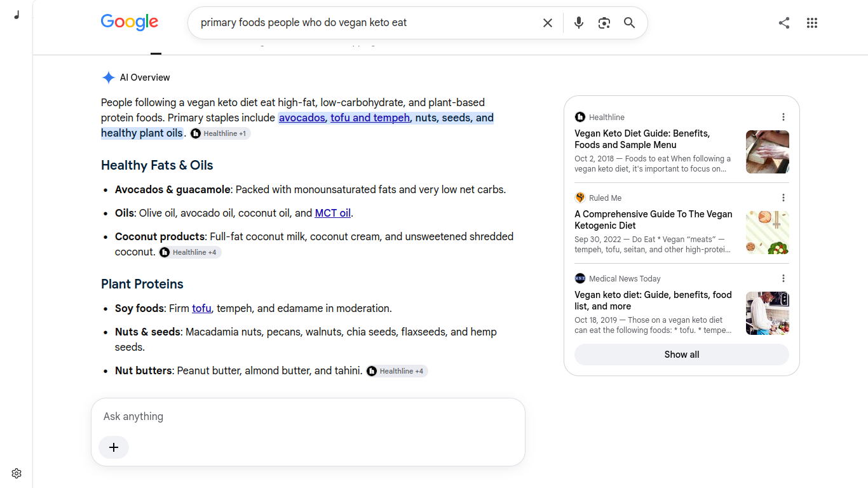Start voice search with the microphone

(x=578, y=23)
